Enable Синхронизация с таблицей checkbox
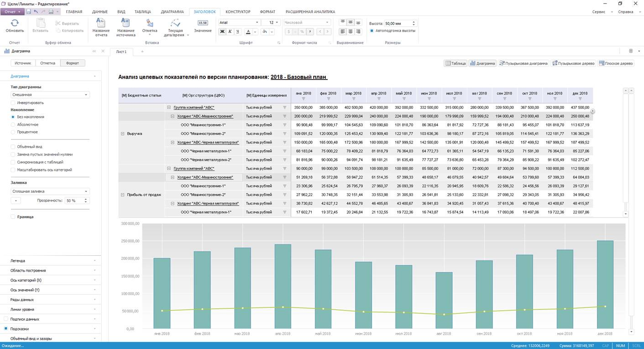Image resolution: width=644 pixels, height=349 pixels. (13, 162)
